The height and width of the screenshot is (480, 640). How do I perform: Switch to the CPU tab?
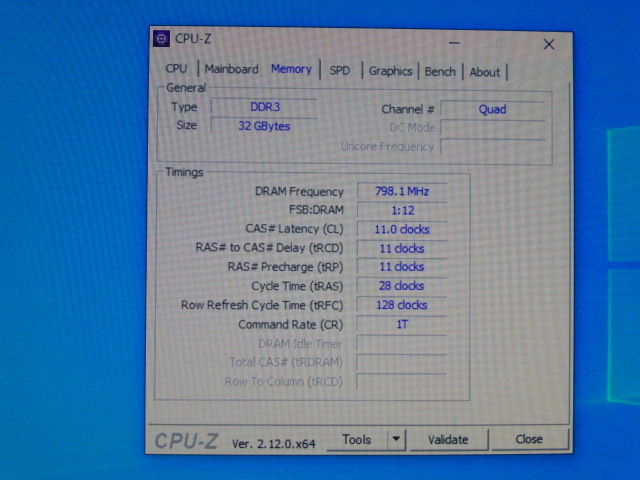[176, 69]
